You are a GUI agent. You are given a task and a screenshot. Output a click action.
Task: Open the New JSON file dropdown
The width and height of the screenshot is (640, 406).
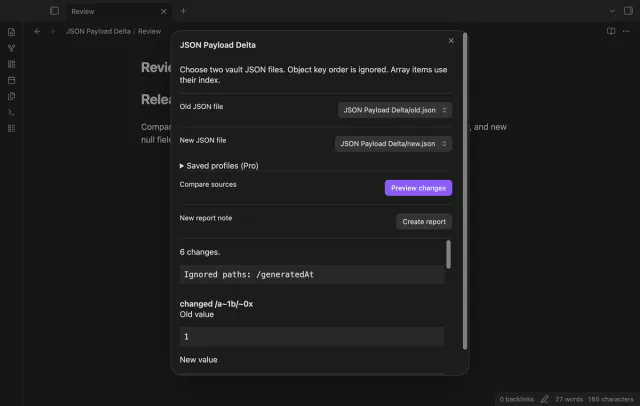click(393, 144)
